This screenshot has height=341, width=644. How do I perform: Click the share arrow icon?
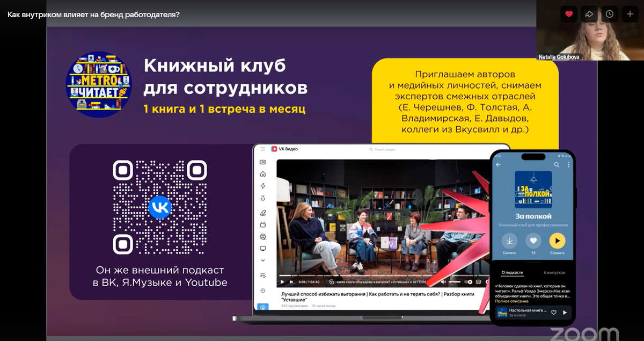(589, 14)
